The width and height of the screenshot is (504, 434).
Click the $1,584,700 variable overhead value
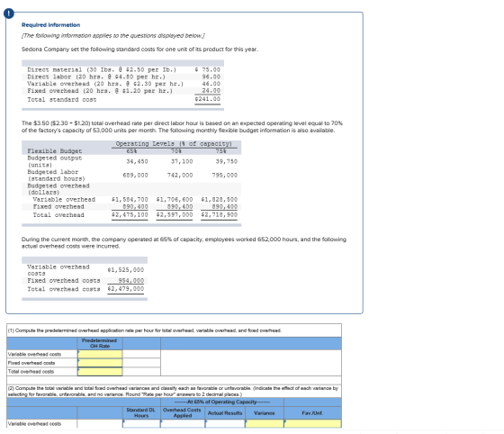click(x=130, y=199)
